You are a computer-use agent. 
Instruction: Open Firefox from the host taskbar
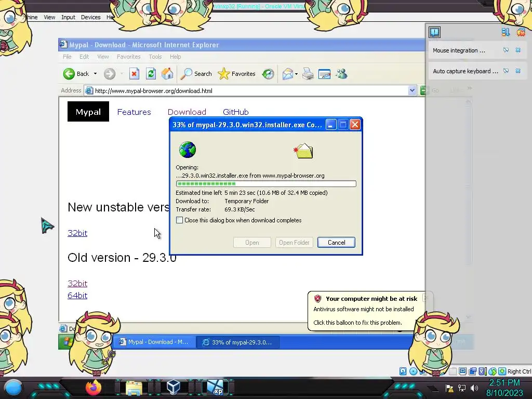tap(94, 387)
